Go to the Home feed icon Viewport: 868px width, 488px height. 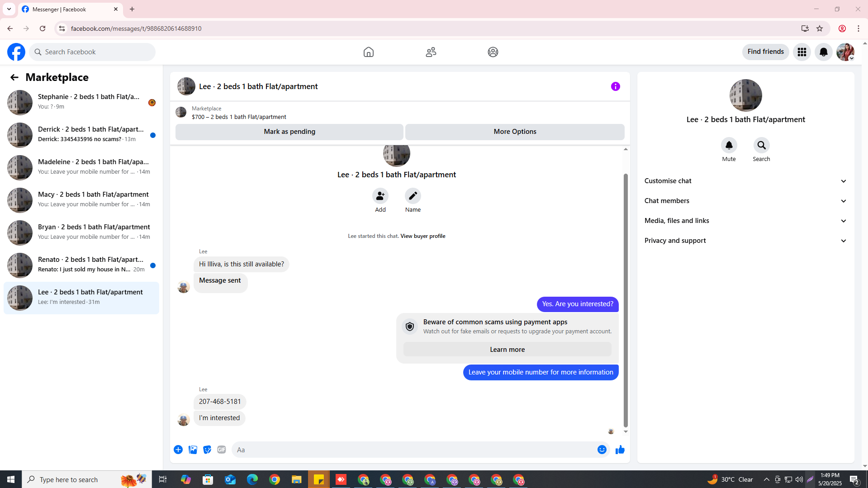(x=369, y=52)
